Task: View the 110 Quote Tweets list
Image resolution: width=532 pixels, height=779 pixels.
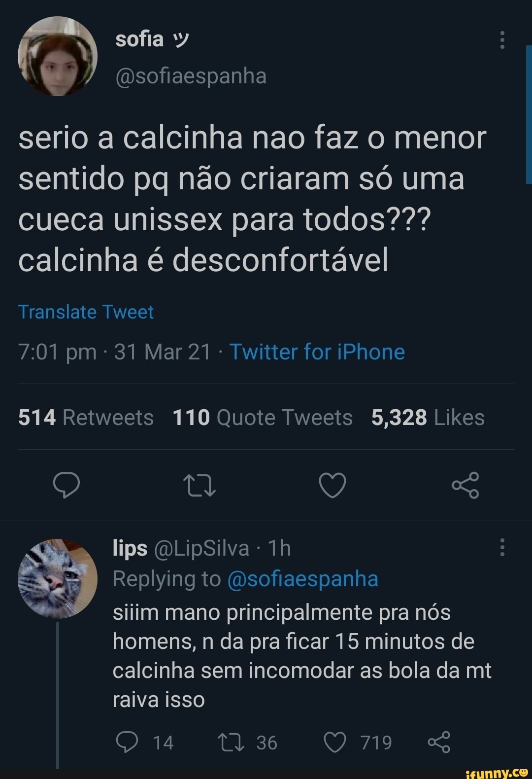Action: point(263,418)
